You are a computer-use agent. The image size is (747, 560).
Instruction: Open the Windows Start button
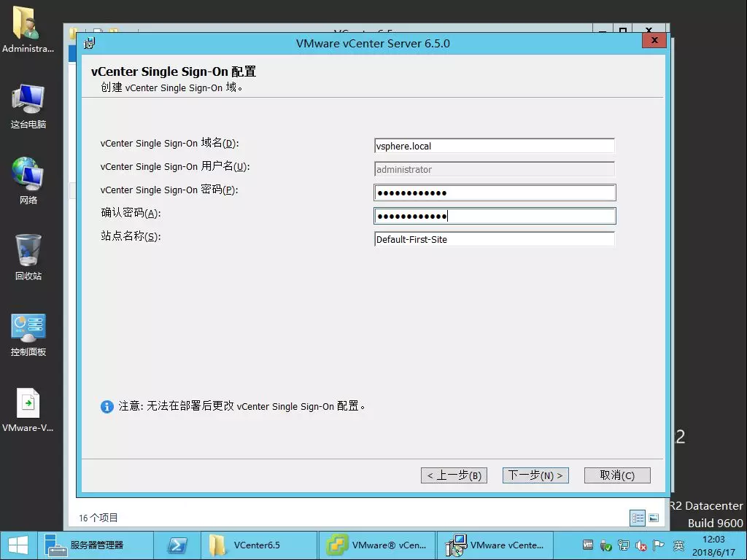[x=18, y=545]
